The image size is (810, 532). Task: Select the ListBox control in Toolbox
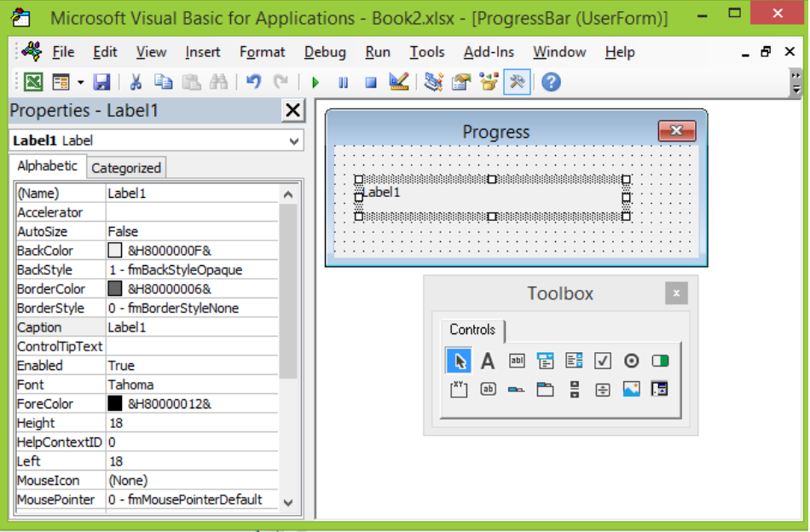click(x=574, y=361)
